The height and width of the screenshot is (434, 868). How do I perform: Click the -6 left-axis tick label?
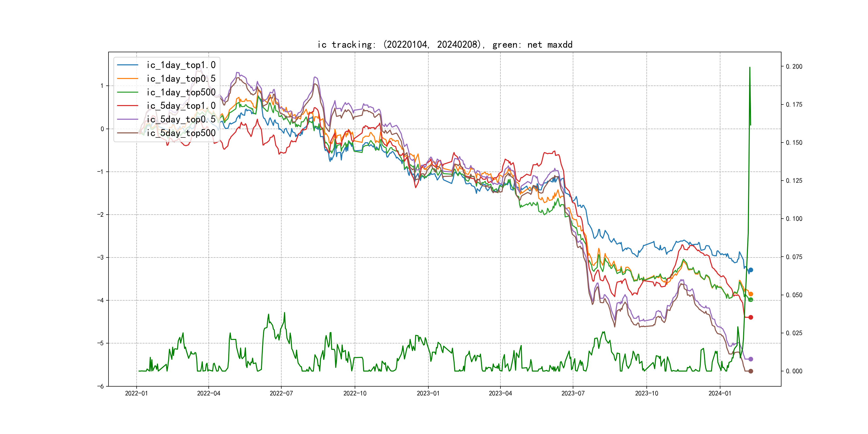tap(100, 386)
